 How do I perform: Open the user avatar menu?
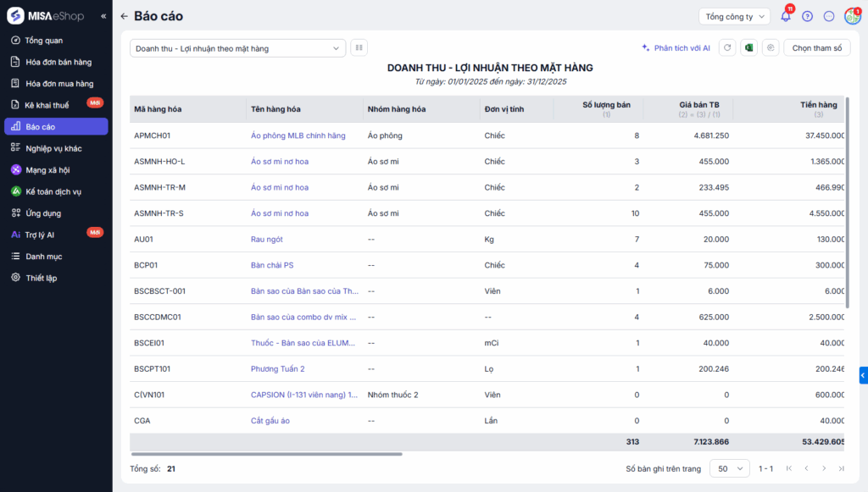coord(851,16)
